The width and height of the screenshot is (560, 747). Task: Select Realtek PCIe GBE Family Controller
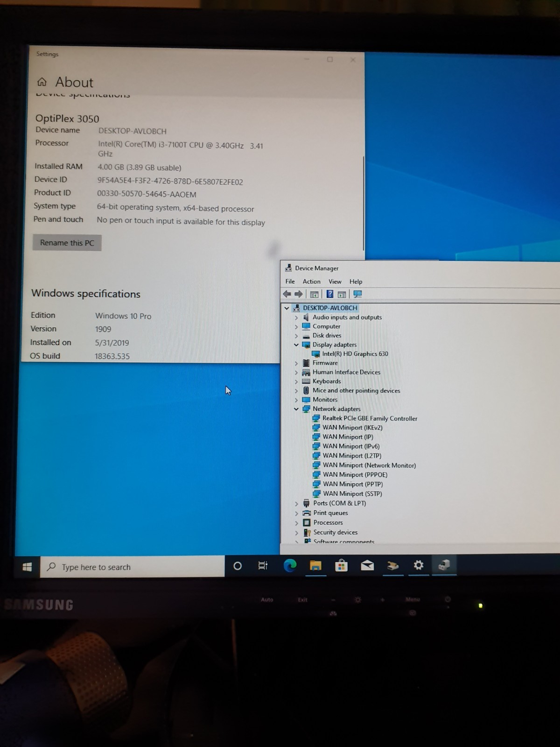[x=370, y=418]
